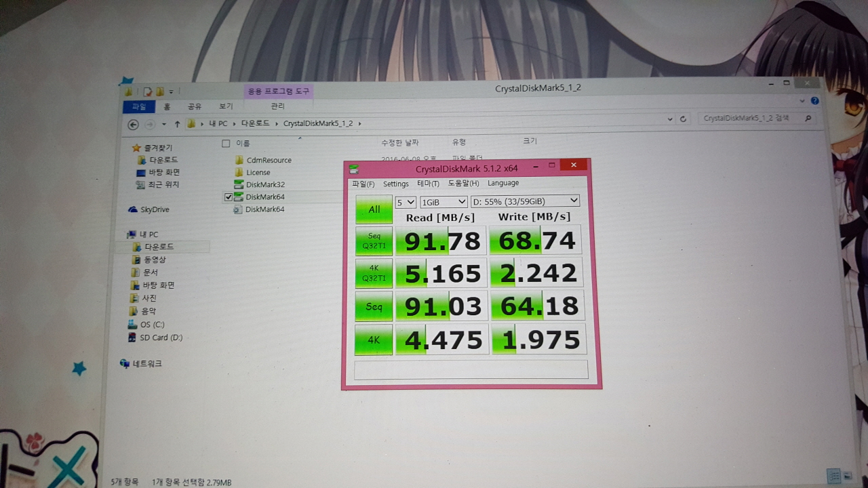Click the Explorer back navigation arrow
Screen dimensions: 868x488
click(x=134, y=124)
